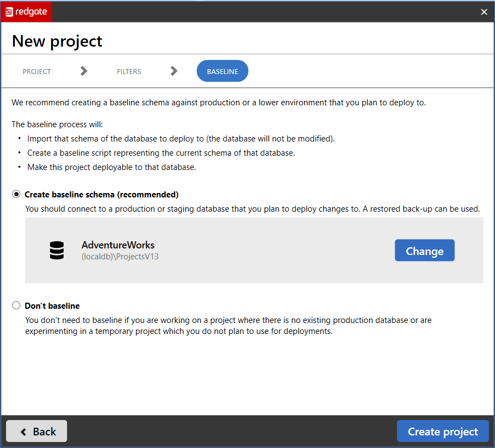Click the (localdb)\ProjectsV13 server text
The height and width of the screenshot is (448, 495).
120,256
